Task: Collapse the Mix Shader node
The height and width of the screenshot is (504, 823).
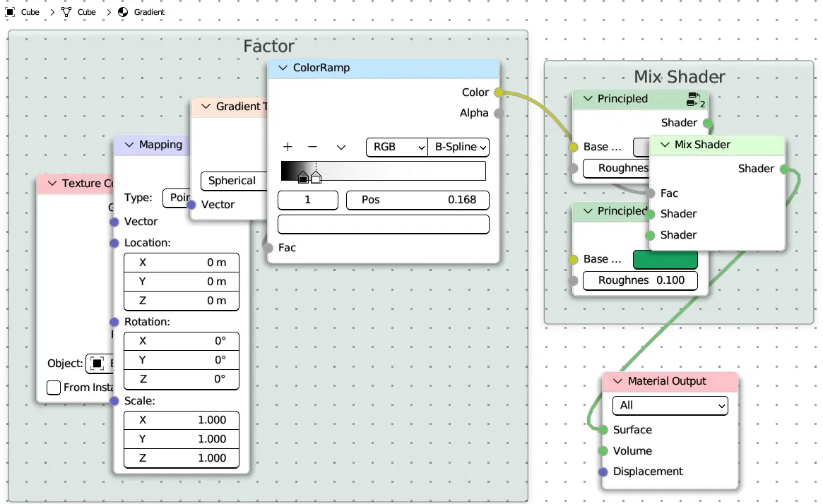Action: (665, 145)
